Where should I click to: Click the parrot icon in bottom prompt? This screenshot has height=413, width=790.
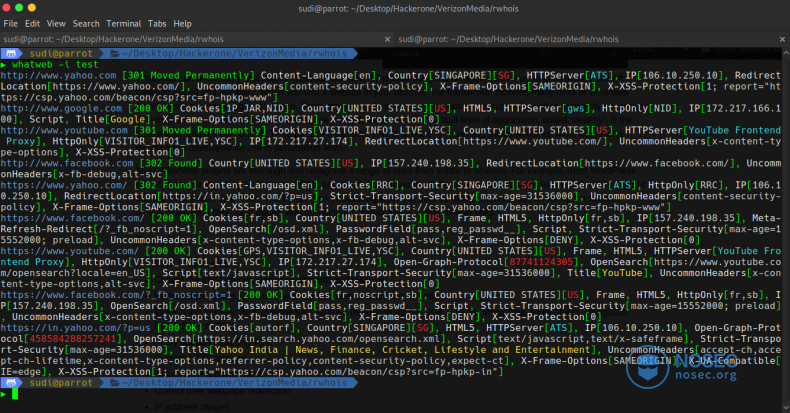tap(11, 383)
